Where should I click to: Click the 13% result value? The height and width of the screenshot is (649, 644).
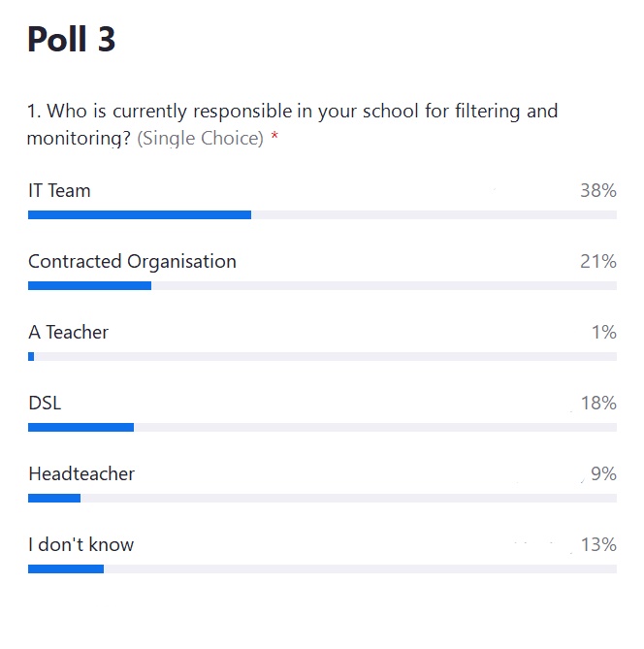(x=598, y=544)
